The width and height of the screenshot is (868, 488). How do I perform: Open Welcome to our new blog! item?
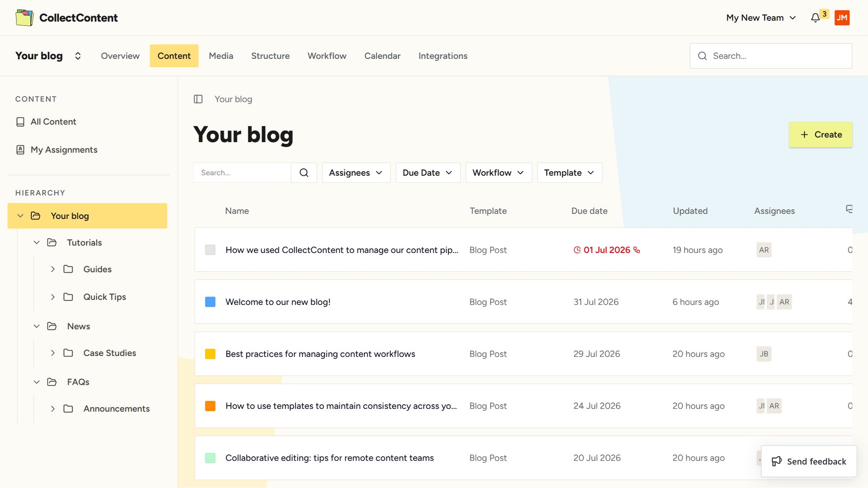click(x=278, y=302)
